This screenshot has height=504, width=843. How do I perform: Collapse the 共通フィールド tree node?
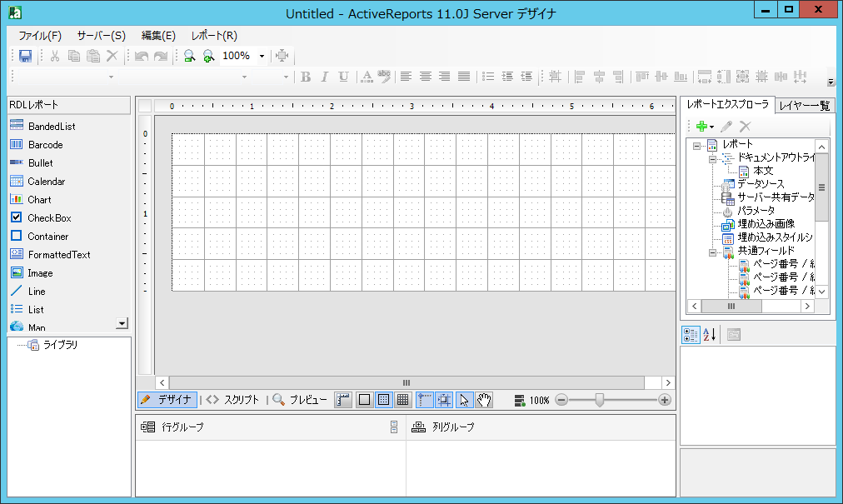(713, 251)
